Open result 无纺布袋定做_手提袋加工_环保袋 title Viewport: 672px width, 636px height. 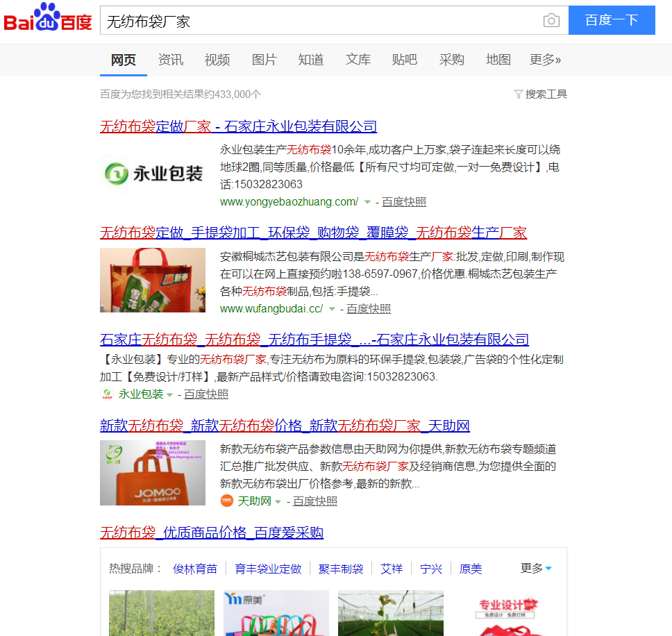(313, 233)
